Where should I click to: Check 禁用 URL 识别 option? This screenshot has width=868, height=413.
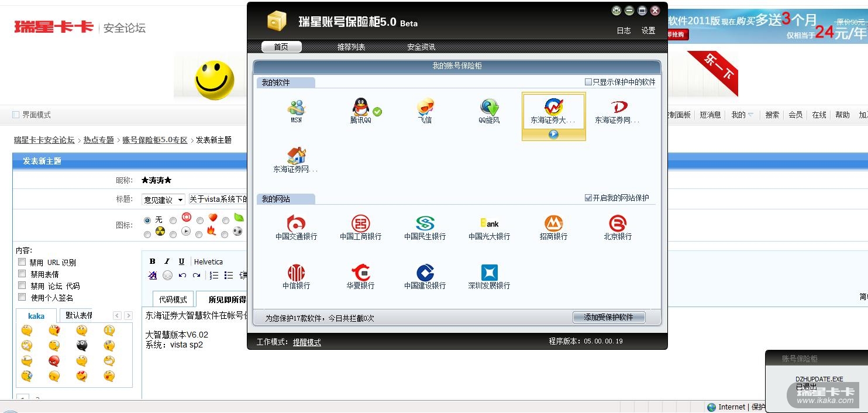(22, 262)
